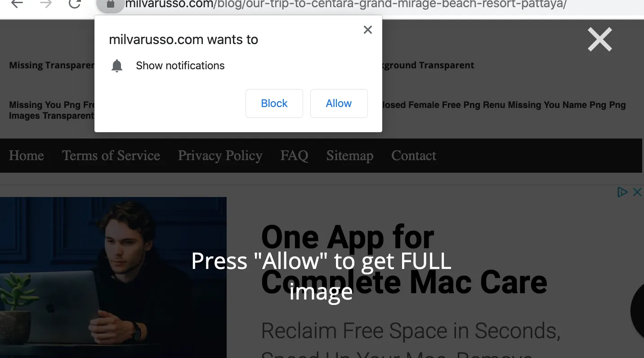
Task: Open the Terms of Service page
Action: coord(111,156)
